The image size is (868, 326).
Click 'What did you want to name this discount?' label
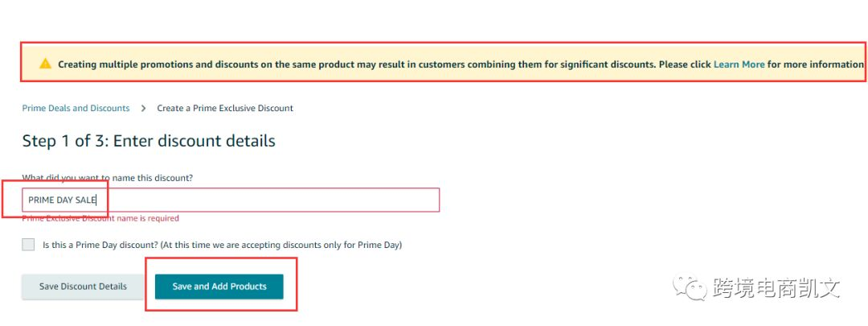point(108,178)
